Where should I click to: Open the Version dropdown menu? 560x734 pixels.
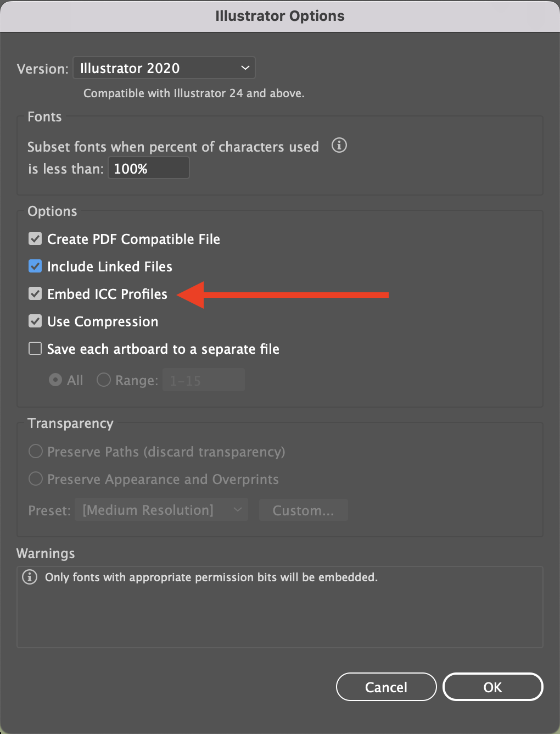click(x=164, y=68)
